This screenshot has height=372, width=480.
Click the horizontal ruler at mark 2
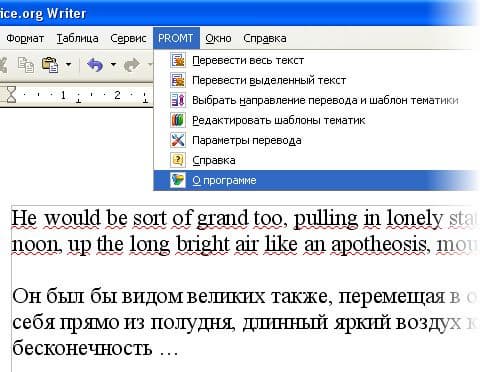(117, 95)
